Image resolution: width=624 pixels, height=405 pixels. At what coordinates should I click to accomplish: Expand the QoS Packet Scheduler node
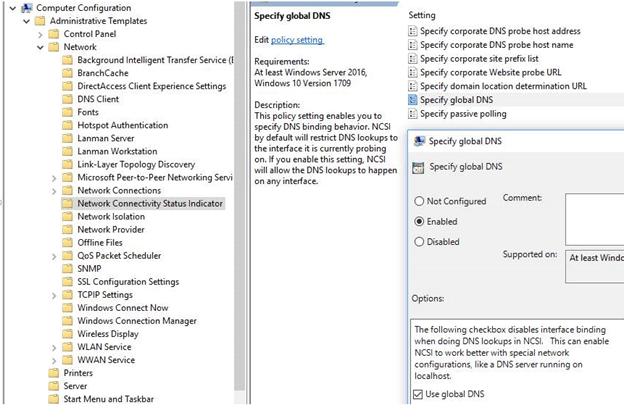(x=54, y=257)
